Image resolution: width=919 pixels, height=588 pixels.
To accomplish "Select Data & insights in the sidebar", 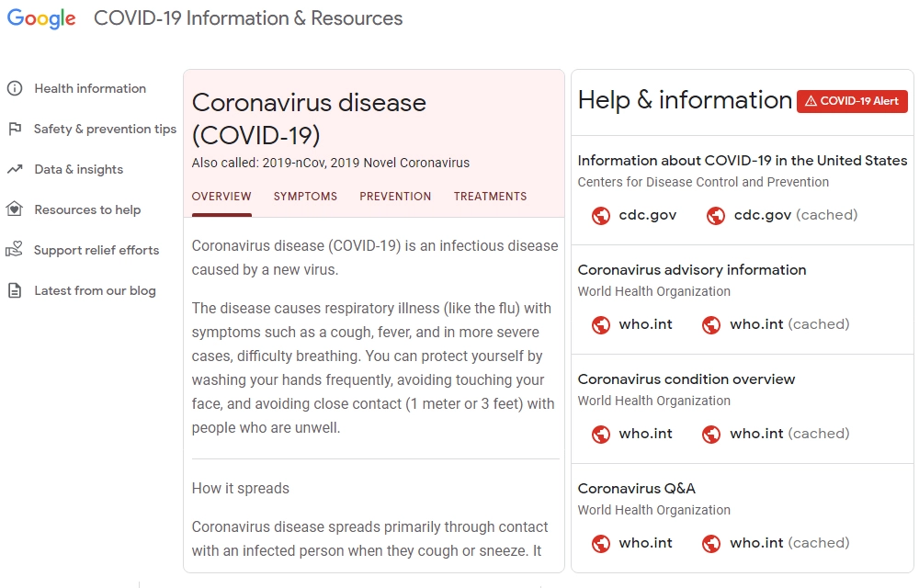I will 78,169.
